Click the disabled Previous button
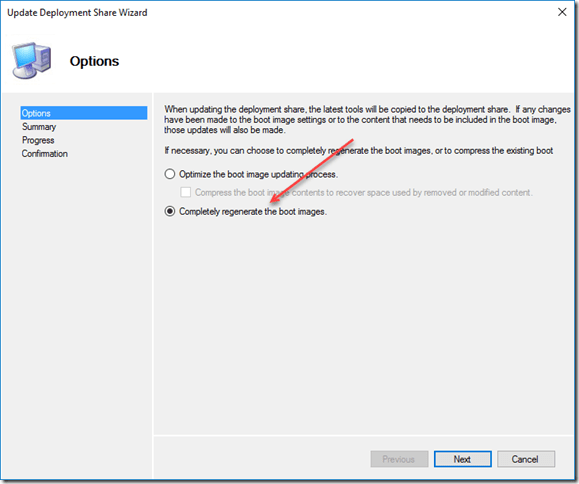 tap(399, 459)
